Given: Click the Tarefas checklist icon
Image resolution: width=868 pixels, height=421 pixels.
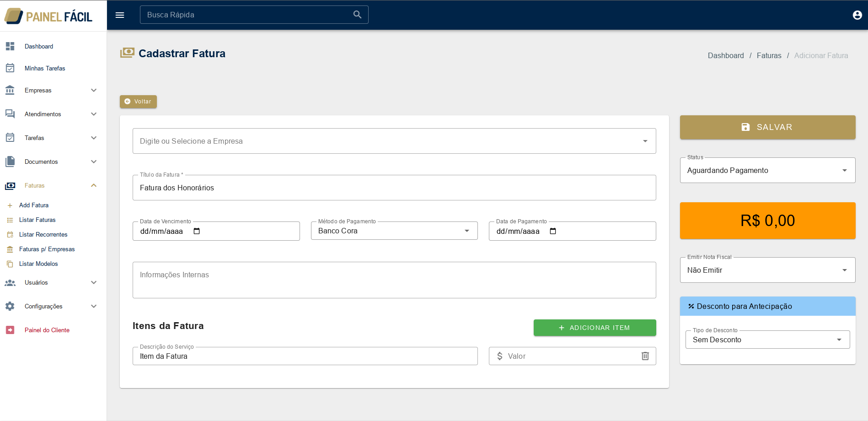Looking at the screenshot, I should point(10,138).
